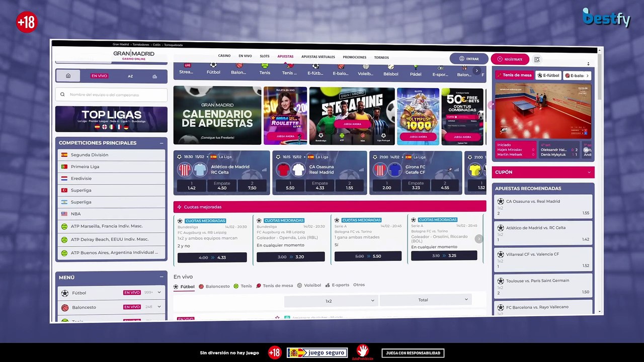Select the NBA competition row
Screen dimensions: 644x362
point(111,214)
